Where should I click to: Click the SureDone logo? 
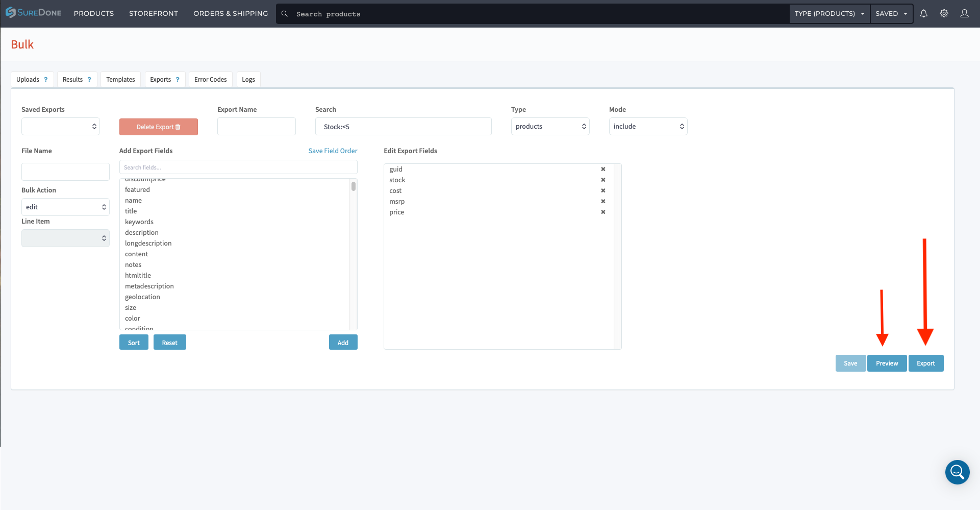pyautogui.click(x=34, y=13)
